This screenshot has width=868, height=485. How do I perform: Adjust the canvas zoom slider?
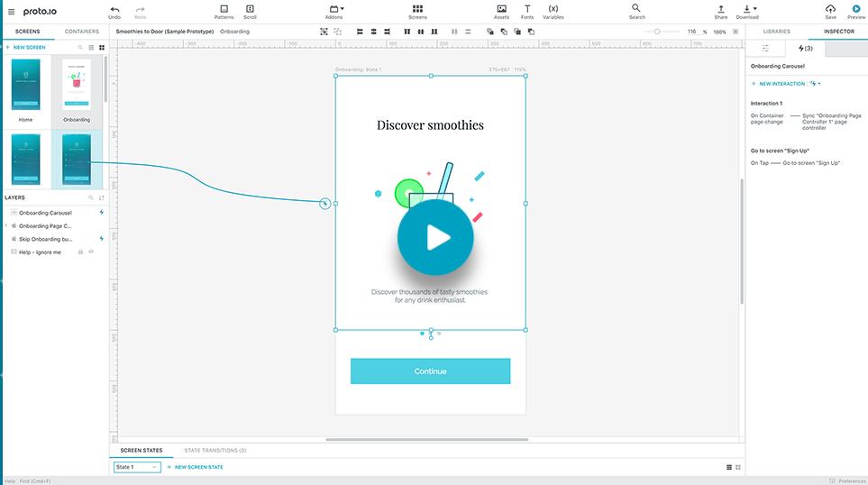pyautogui.click(x=657, y=32)
